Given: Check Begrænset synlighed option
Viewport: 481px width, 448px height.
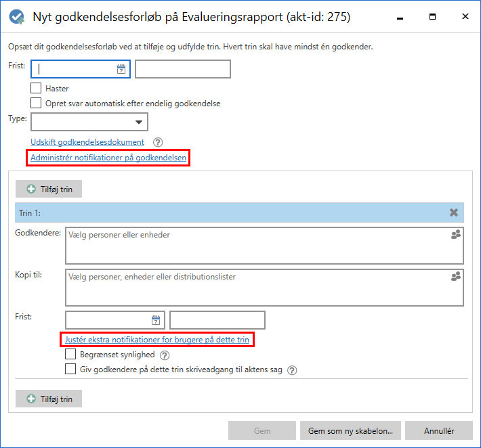Looking at the screenshot, I should click(x=70, y=354).
